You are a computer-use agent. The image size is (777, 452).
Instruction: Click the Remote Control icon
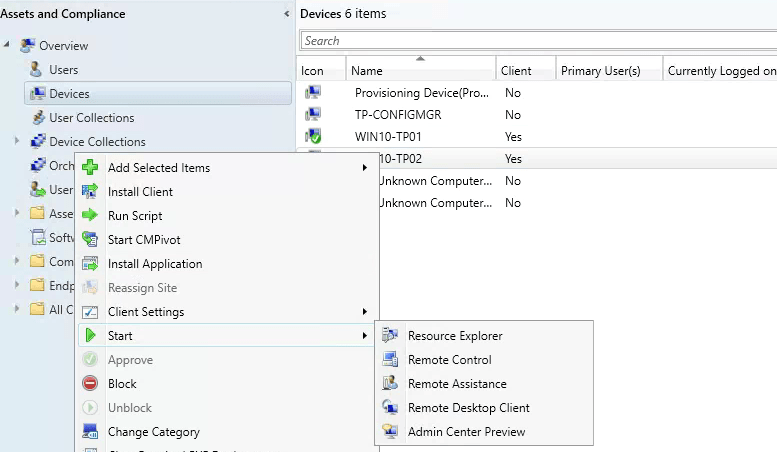(389, 360)
